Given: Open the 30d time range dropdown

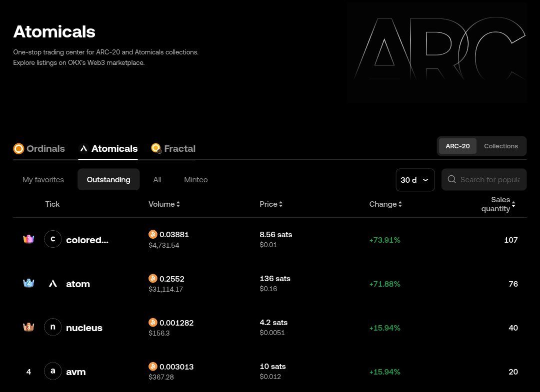Looking at the screenshot, I should click(415, 180).
